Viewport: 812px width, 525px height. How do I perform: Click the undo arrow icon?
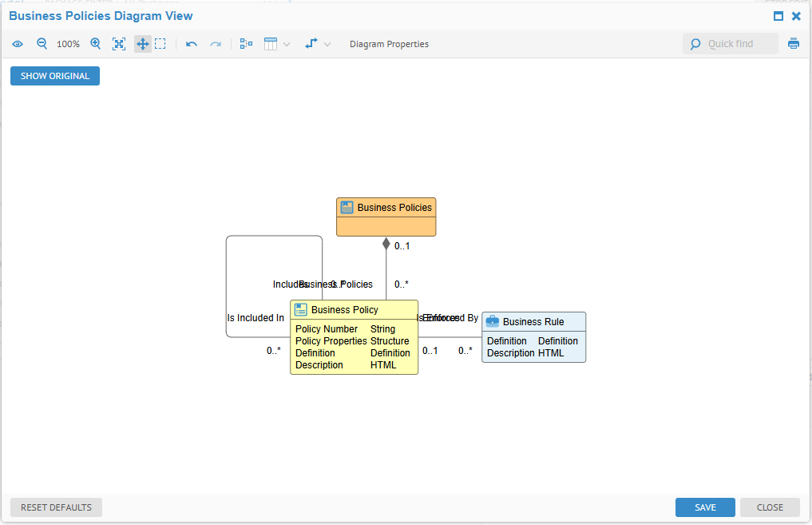pyautogui.click(x=192, y=44)
